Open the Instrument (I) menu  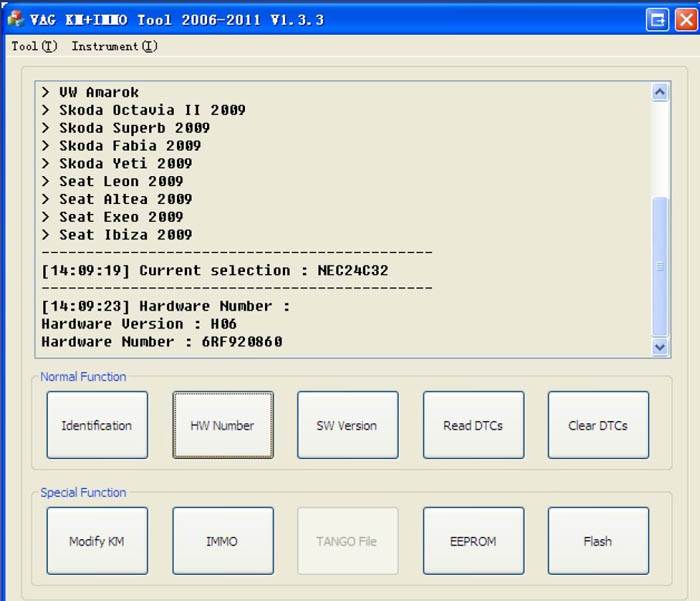click(x=114, y=46)
